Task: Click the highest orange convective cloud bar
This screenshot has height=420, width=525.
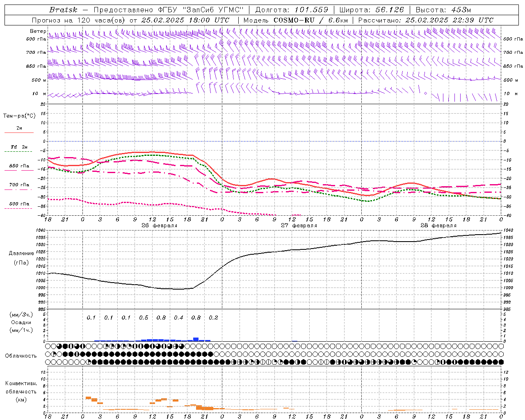Action: tap(88, 398)
